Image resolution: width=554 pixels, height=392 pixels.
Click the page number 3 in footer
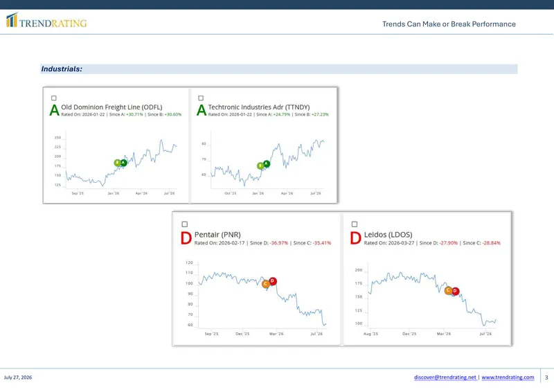pos(546,377)
